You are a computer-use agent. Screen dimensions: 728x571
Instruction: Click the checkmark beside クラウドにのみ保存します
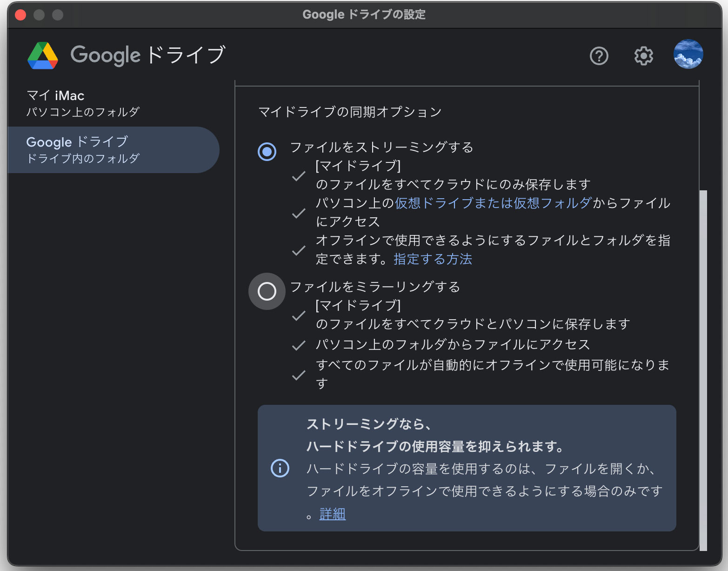(299, 176)
